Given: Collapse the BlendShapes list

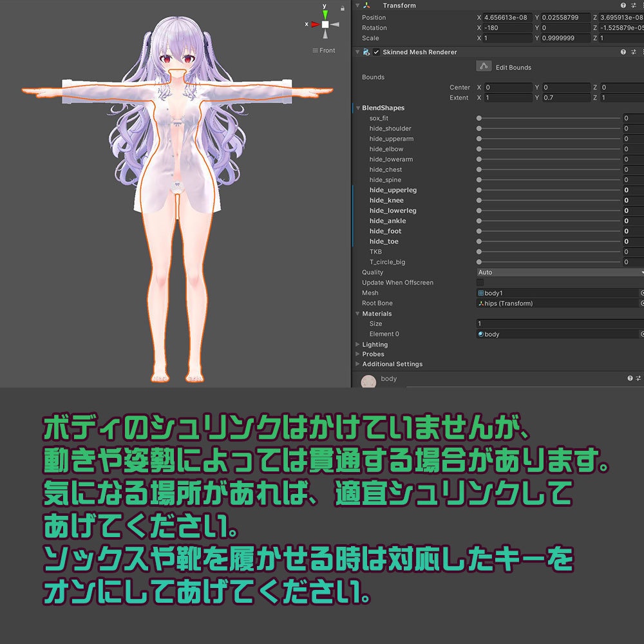Looking at the screenshot, I should click(358, 108).
